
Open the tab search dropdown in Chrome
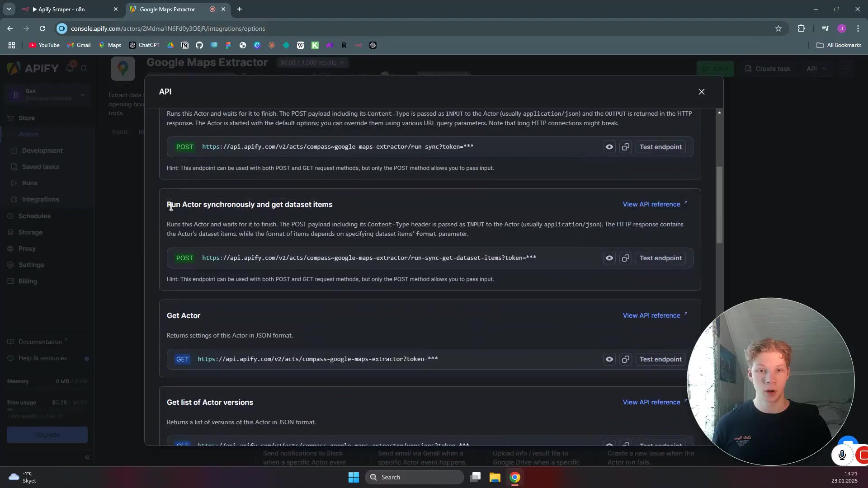pos(9,9)
